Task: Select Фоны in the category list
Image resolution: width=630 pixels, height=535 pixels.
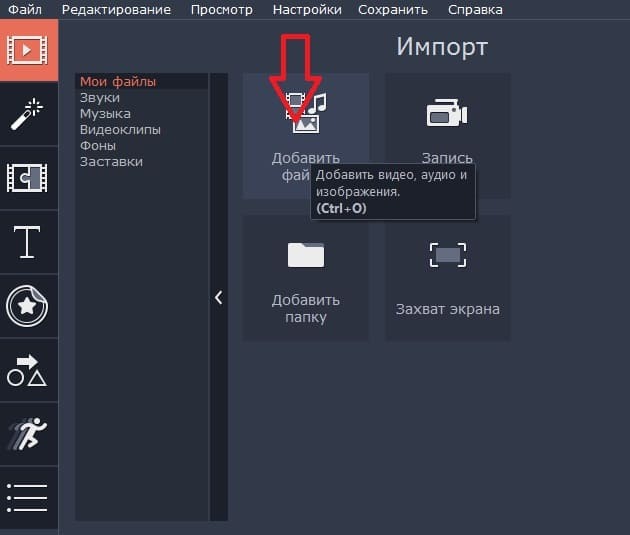Action: (x=98, y=145)
